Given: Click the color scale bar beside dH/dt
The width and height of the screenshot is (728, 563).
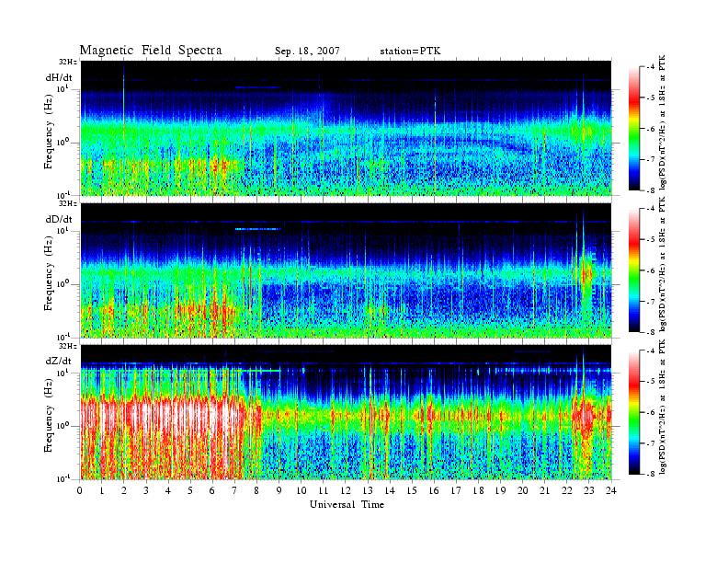Looking at the screenshot, I should (x=633, y=129).
